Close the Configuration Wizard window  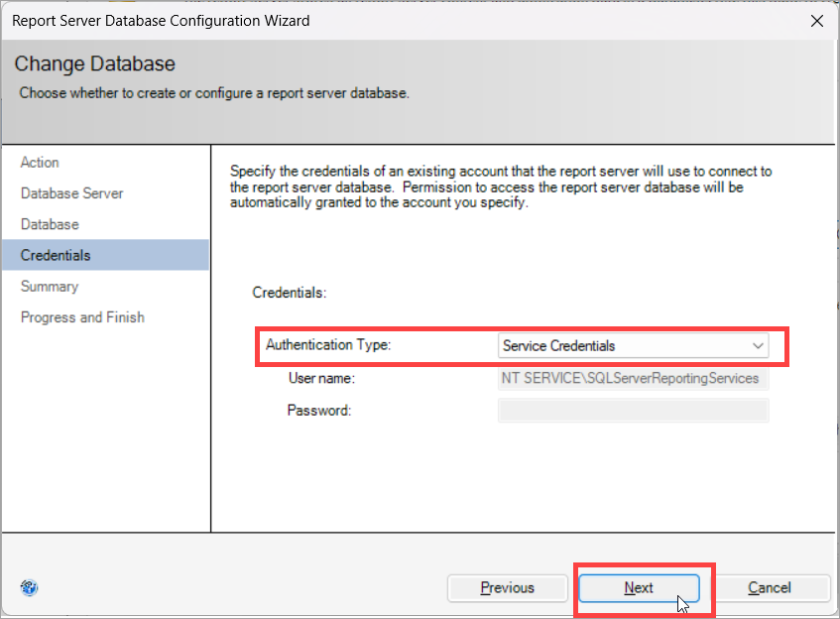(817, 21)
